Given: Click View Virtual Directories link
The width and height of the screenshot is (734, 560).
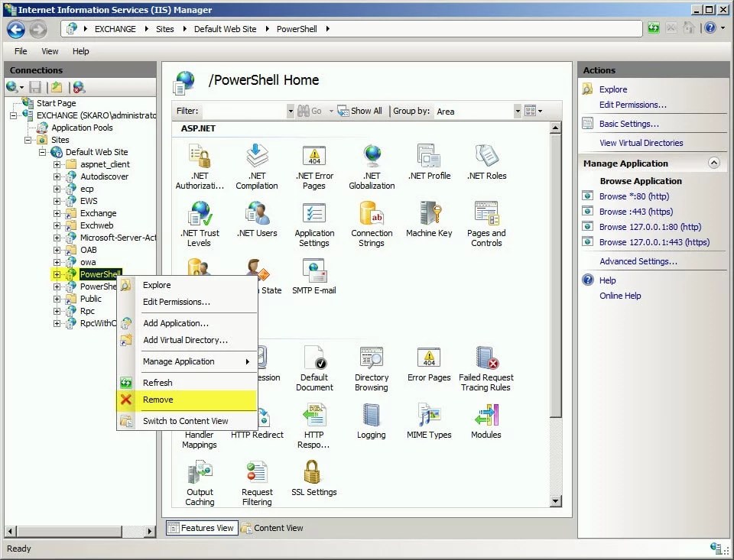Looking at the screenshot, I should tap(641, 143).
